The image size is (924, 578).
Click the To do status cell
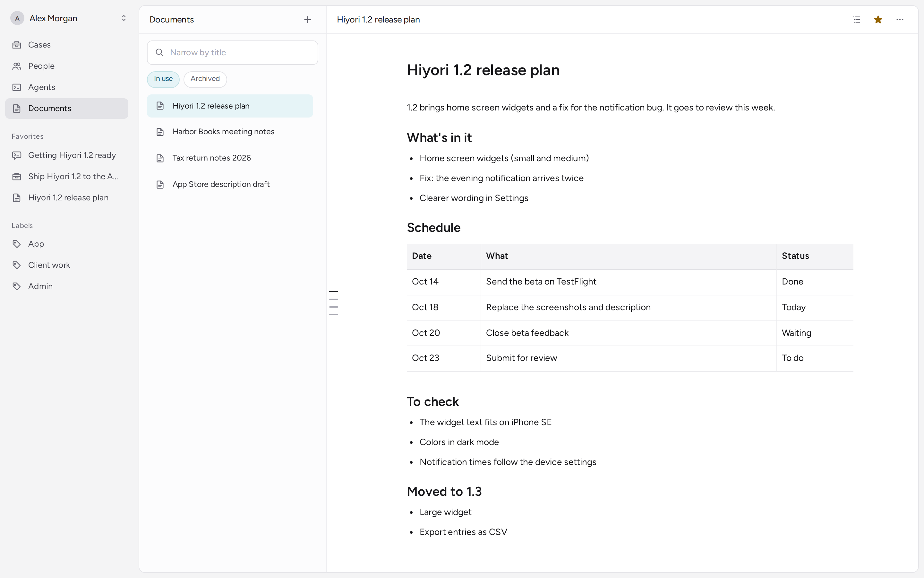click(815, 359)
